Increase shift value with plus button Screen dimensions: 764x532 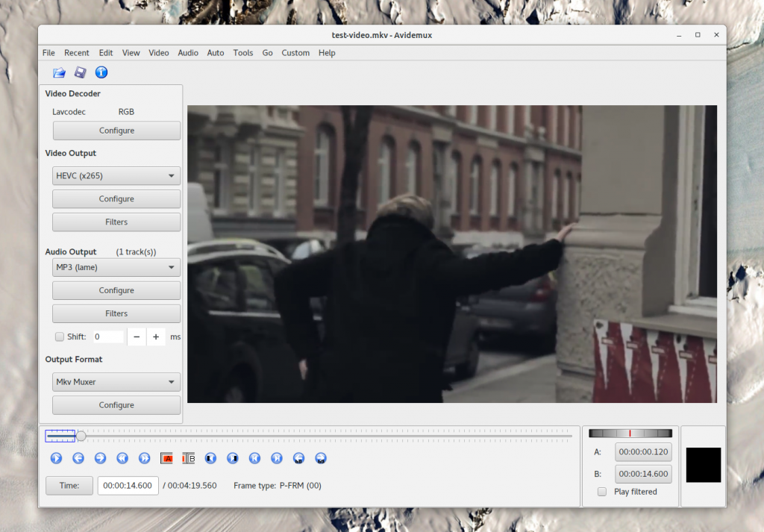pyautogui.click(x=156, y=337)
